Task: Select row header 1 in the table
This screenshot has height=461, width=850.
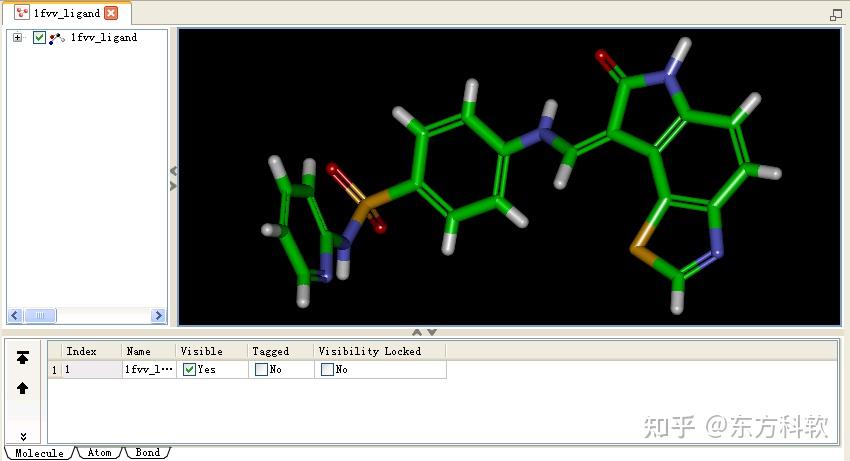Action: [54, 369]
